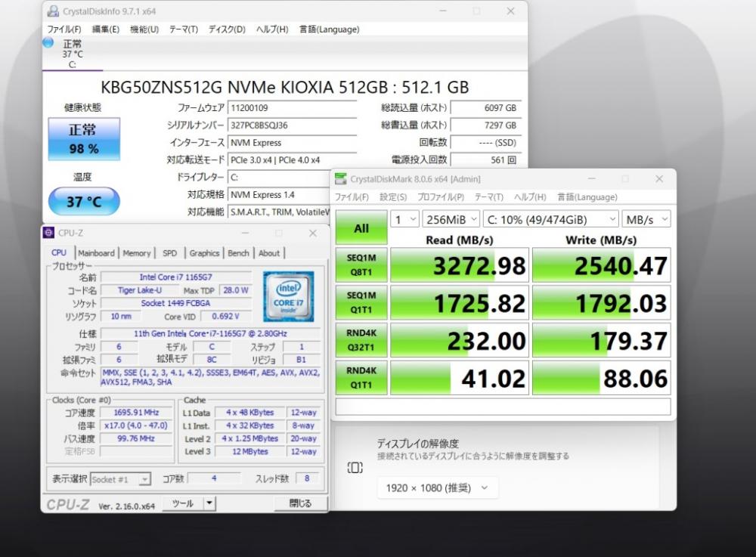Viewport: 756px width, 557px height.
Task: Click the 37 °C temperature indicator
Action: point(84,201)
